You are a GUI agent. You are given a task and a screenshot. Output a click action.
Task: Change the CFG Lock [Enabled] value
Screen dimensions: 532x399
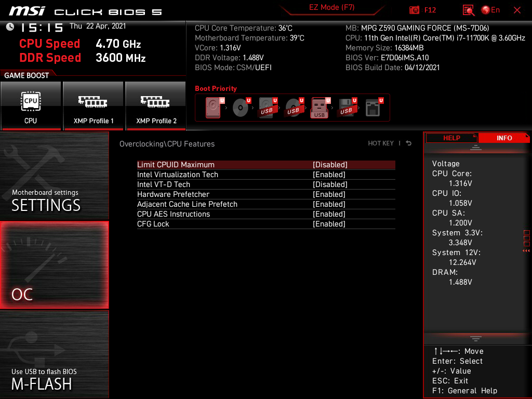click(x=329, y=223)
